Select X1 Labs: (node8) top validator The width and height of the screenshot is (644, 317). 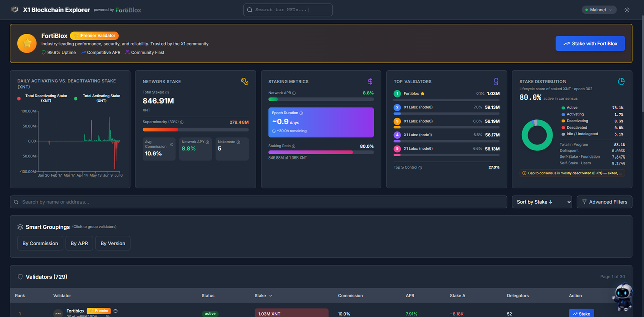coord(447,109)
